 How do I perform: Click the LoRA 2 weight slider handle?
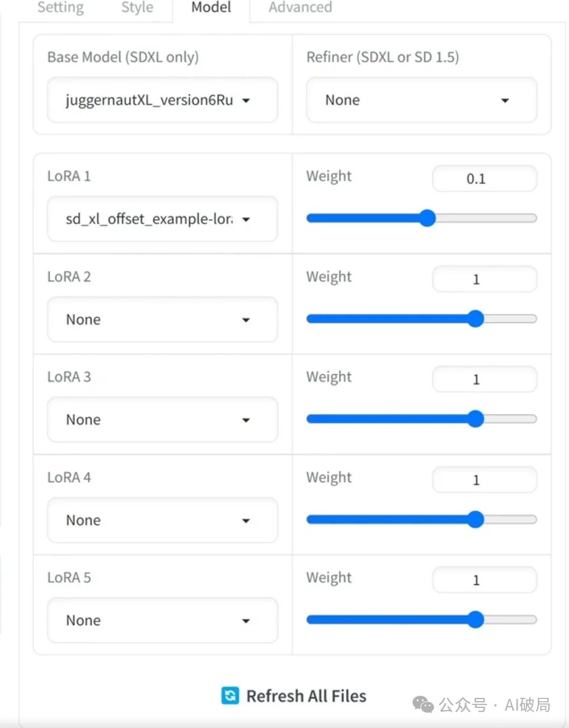pyautogui.click(x=475, y=318)
